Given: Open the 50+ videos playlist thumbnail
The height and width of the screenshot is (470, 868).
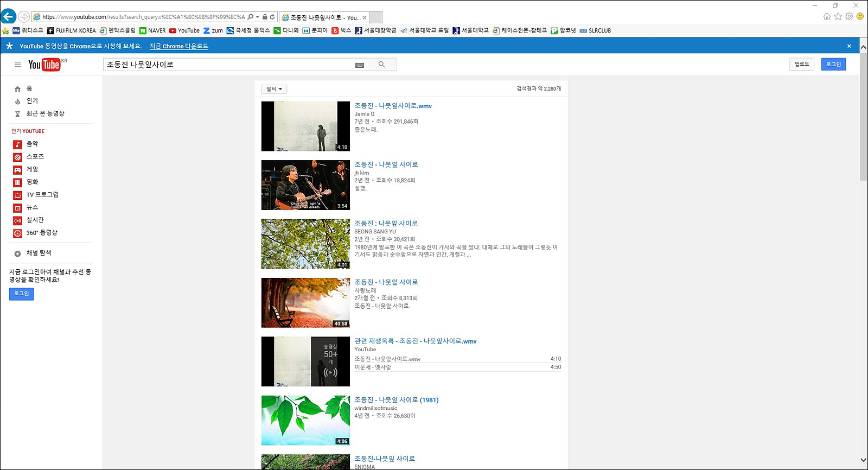Looking at the screenshot, I should click(305, 361).
